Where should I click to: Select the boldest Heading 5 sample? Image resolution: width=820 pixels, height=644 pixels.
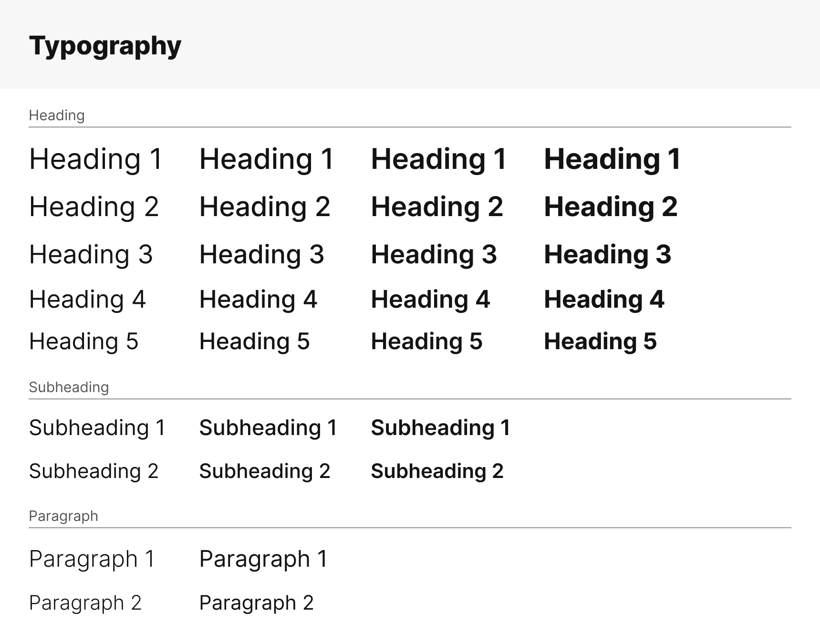(x=601, y=342)
